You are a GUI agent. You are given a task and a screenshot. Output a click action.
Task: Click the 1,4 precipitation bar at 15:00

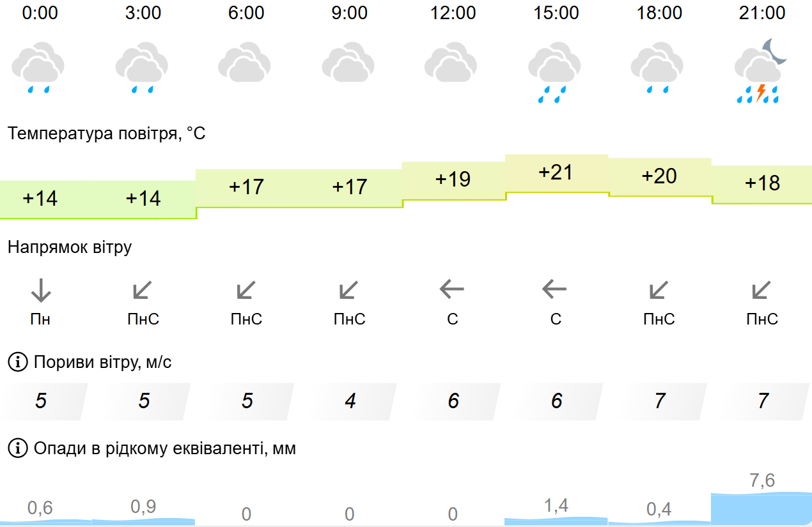click(x=556, y=521)
